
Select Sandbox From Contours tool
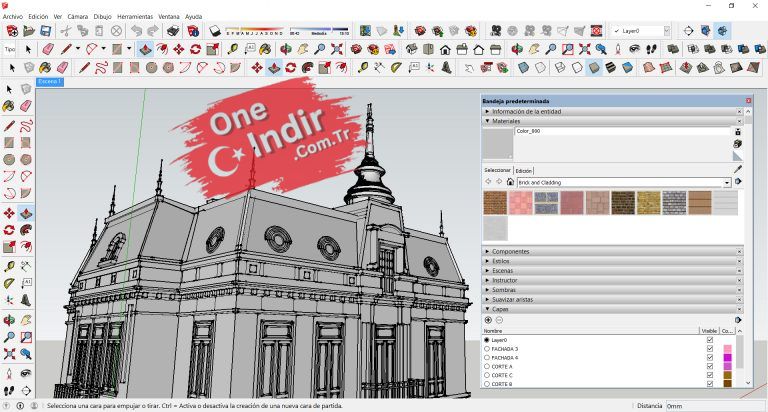648,67
